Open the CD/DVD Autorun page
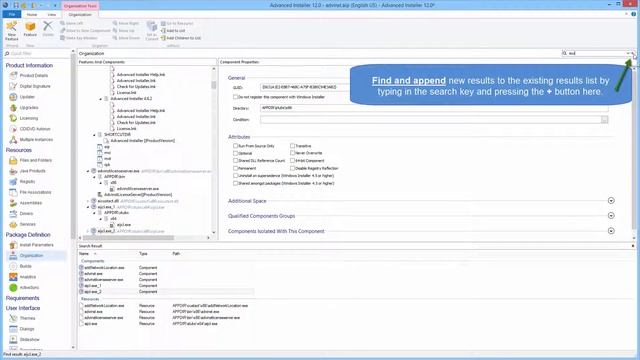The height and width of the screenshot is (360, 640). tap(30, 129)
